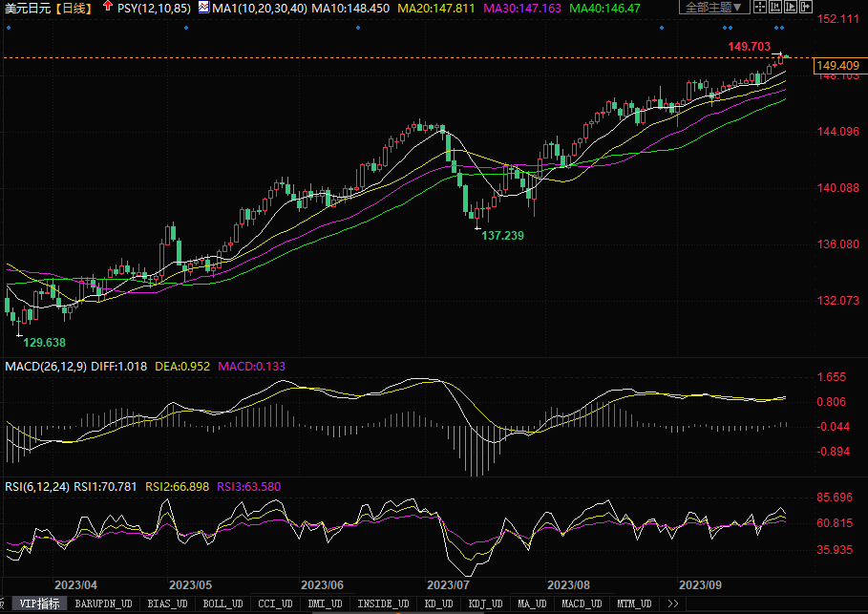Screen dimensions: 868x614
Task: Switch to the KDJ_UD tab
Action: tap(485, 603)
